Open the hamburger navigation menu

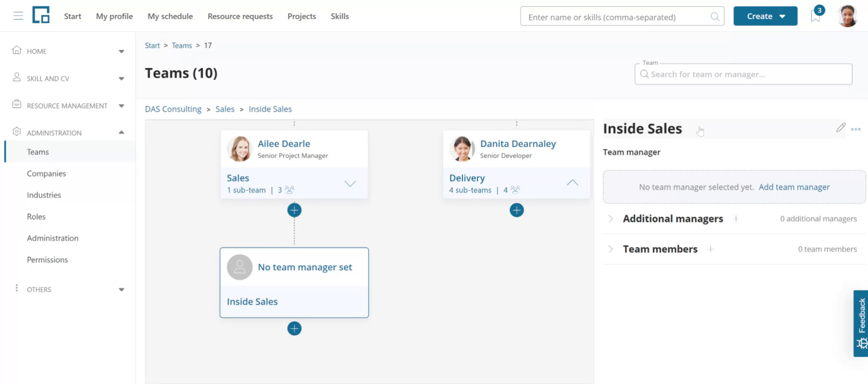pos(18,16)
